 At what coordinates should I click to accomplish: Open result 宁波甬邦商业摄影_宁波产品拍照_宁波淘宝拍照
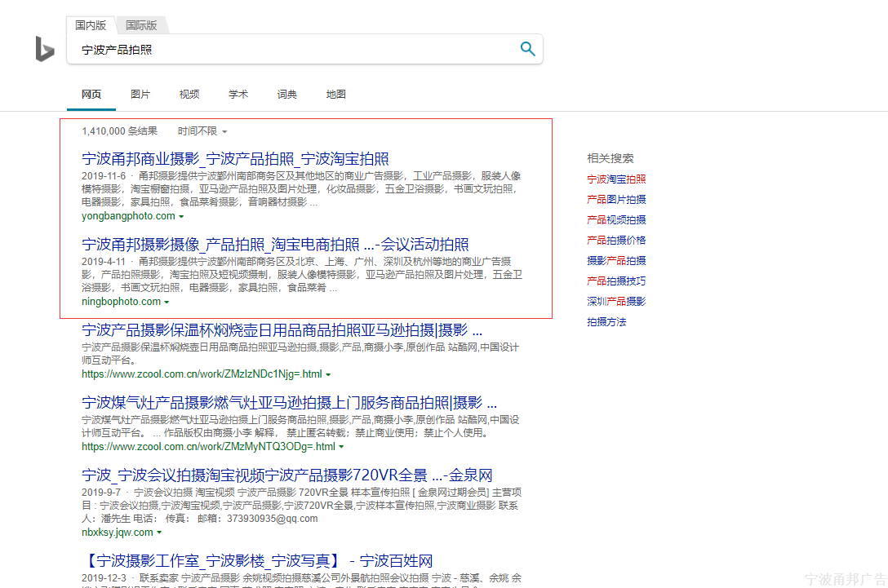[x=235, y=159]
